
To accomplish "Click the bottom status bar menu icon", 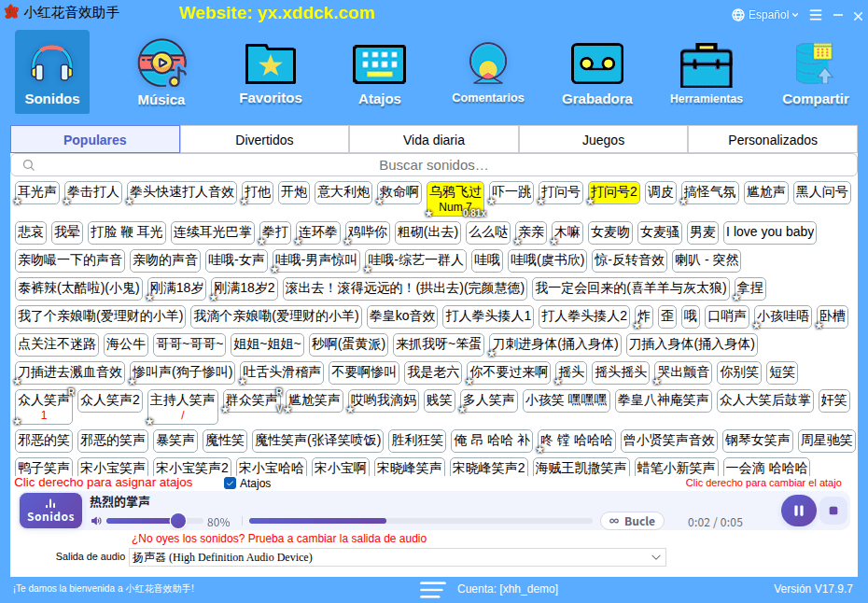I will 432,589.
